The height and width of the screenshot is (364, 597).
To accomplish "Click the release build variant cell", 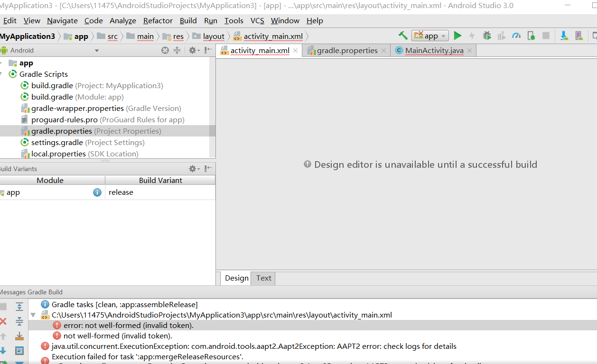I will coord(160,192).
